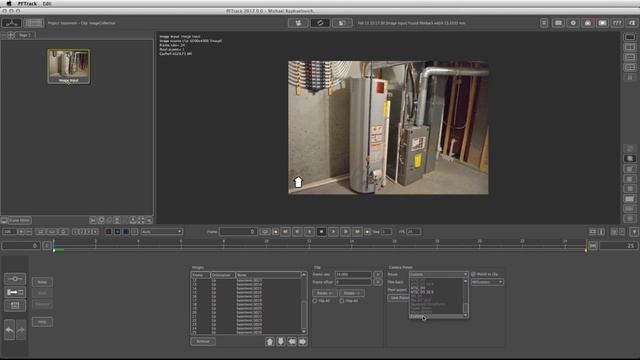Click the left arrow icon under images list

(x=292, y=342)
